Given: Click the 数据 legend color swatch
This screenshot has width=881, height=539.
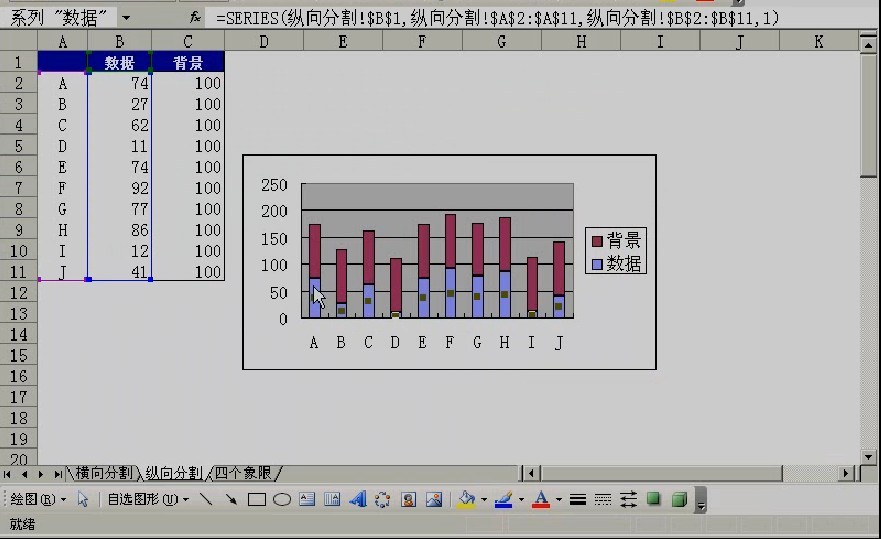Looking at the screenshot, I should click(x=597, y=264).
